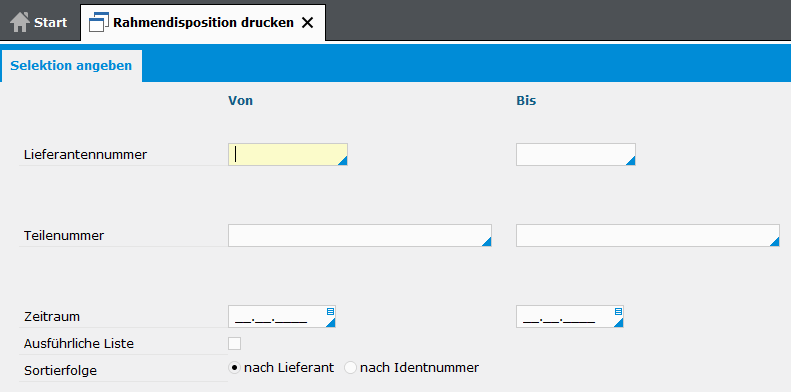Viewport: 791px width, 392px height.
Task: Open calendar icon in Zeitraum Bis field
Action: tap(618, 311)
